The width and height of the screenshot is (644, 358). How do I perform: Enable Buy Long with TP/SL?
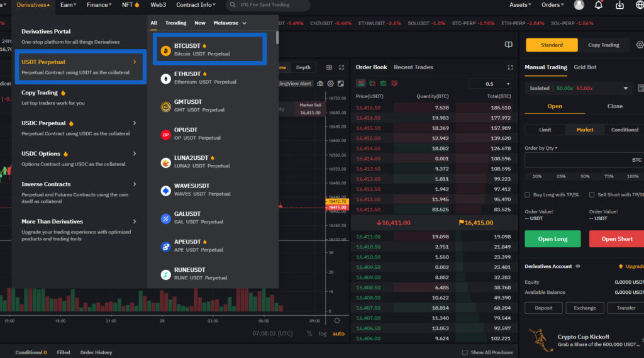pos(528,195)
